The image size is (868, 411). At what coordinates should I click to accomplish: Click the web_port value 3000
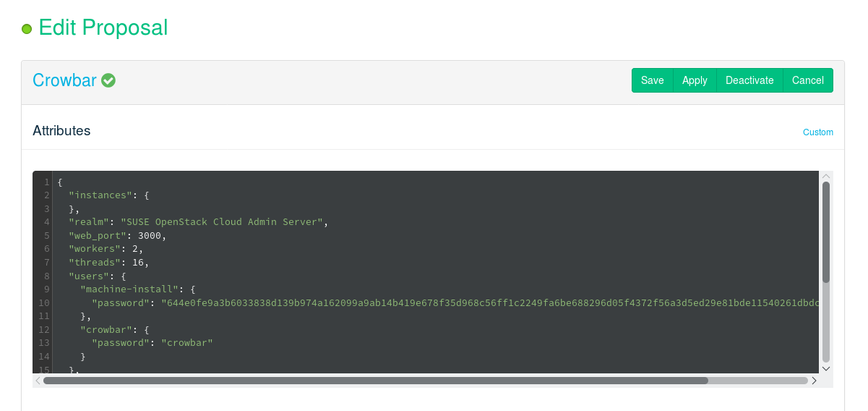[x=150, y=235]
